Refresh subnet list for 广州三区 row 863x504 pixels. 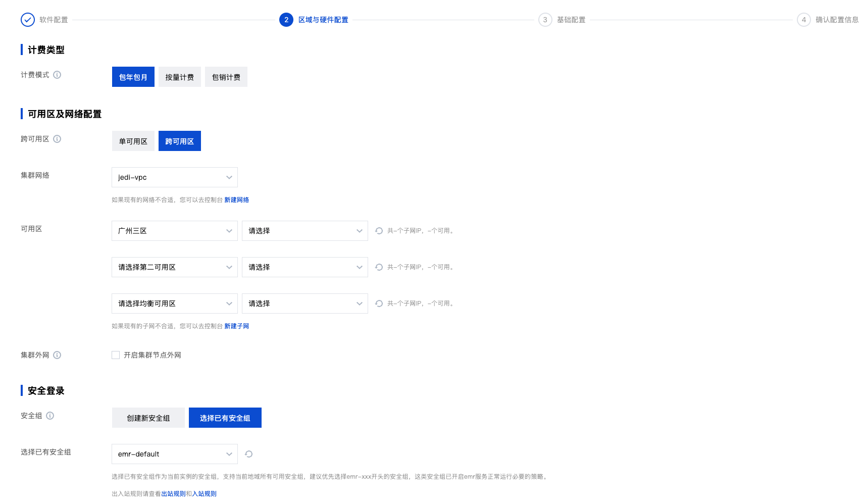click(x=379, y=231)
